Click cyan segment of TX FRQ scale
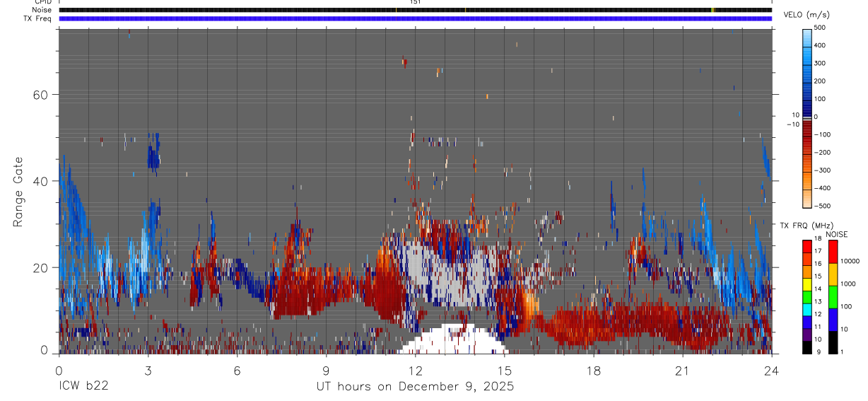 point(807,310)
